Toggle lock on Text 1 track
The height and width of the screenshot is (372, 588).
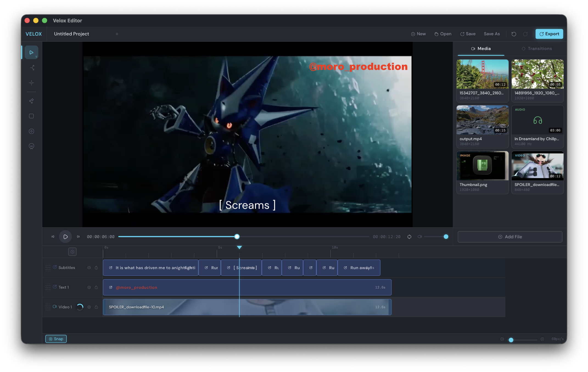click(96, 288)
